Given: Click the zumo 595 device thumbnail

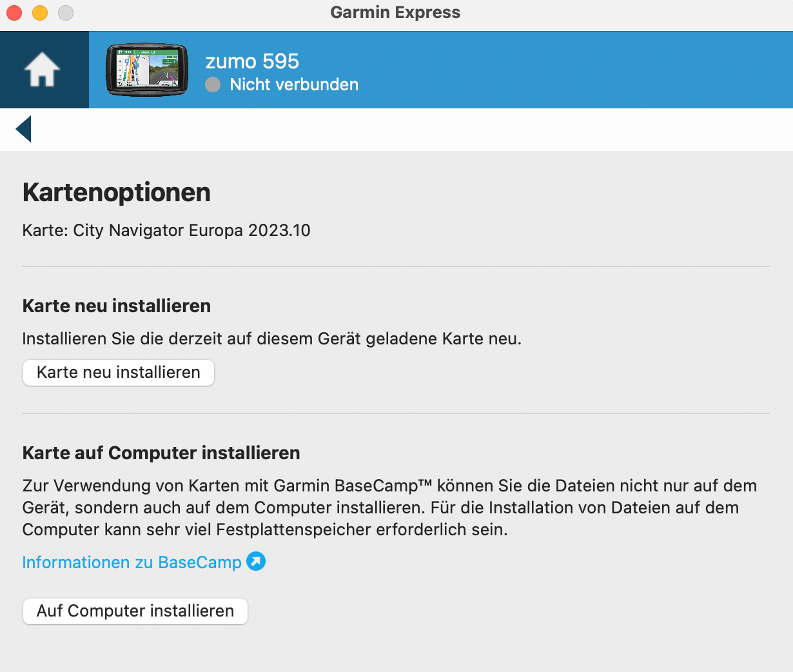Looking at the screenshot, I should 147,70.
